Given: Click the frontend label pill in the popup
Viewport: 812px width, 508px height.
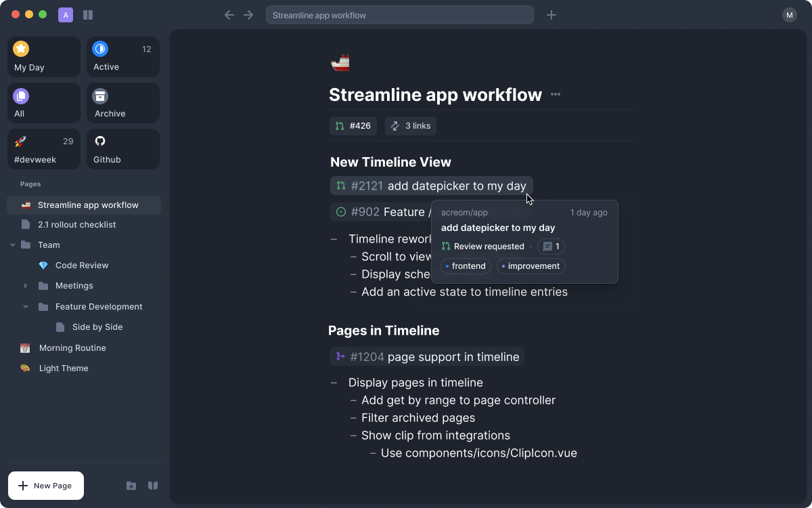Looking at the screenshot, I should (466, 266).
